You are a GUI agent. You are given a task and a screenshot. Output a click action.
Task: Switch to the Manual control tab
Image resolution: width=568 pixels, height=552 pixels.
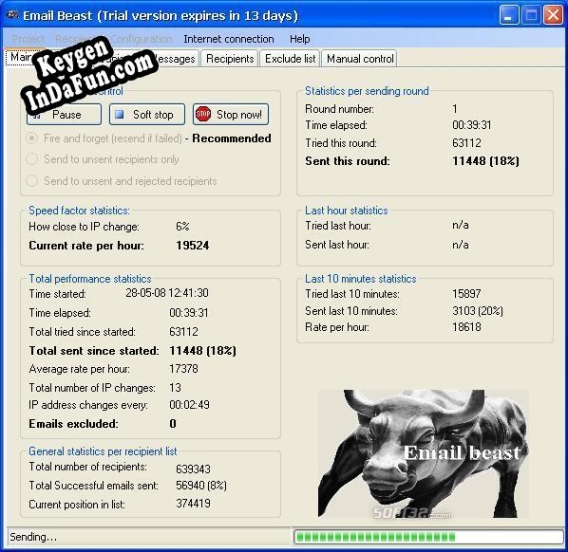360,59
